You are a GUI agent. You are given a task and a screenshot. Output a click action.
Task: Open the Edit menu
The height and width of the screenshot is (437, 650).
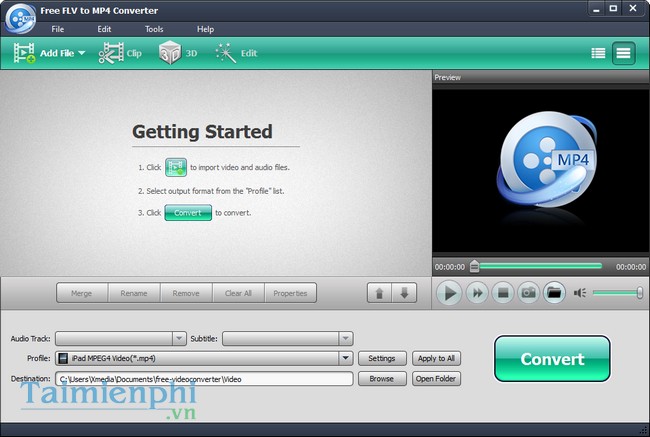pos(104,29)
